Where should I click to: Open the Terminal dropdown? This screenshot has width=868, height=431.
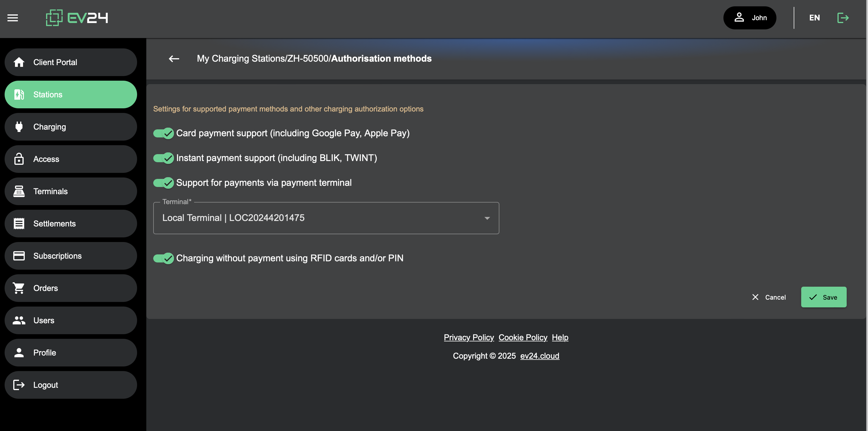[x=487, y=218]
